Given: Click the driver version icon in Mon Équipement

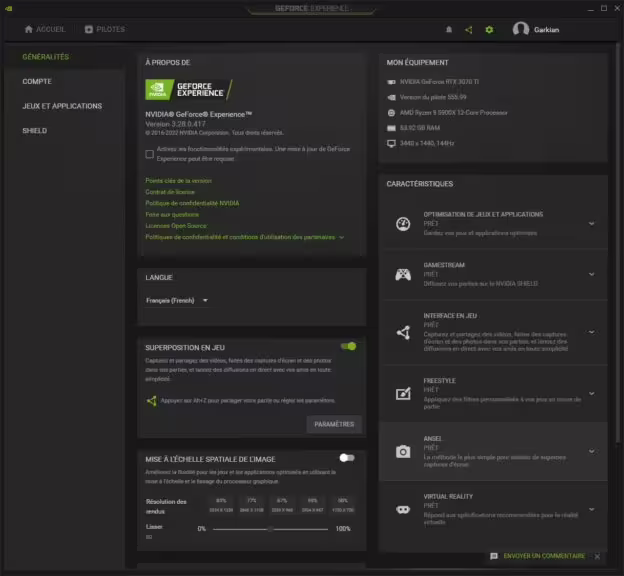Looking at the screenshot, I should tap(391, 97).
